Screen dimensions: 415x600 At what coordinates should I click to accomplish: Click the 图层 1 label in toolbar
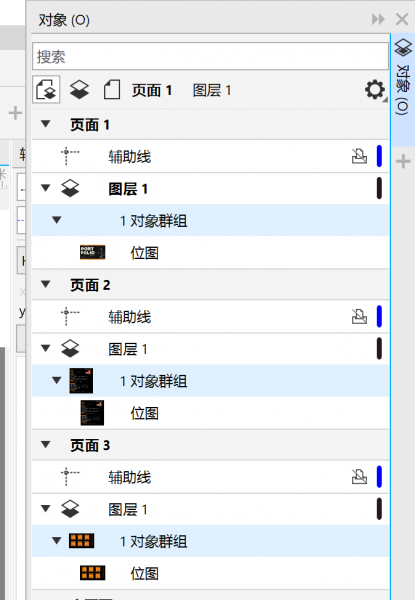click(x=212, y=90)
